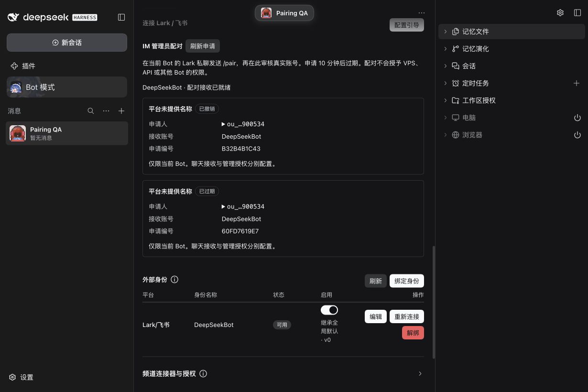Viewport: 588px width, 392px height.
Task: Toggle right sidebar panel icon at top right
Action: pyautogui.click(x=577, y=13)
